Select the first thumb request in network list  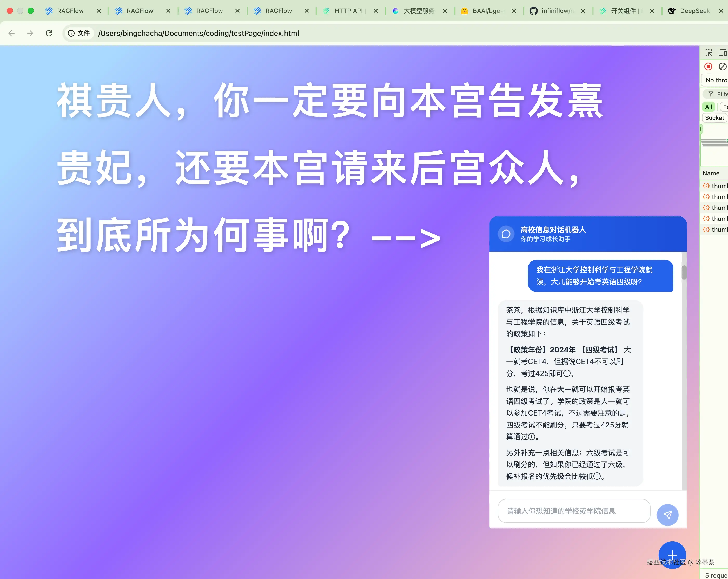tap(719, 186)
